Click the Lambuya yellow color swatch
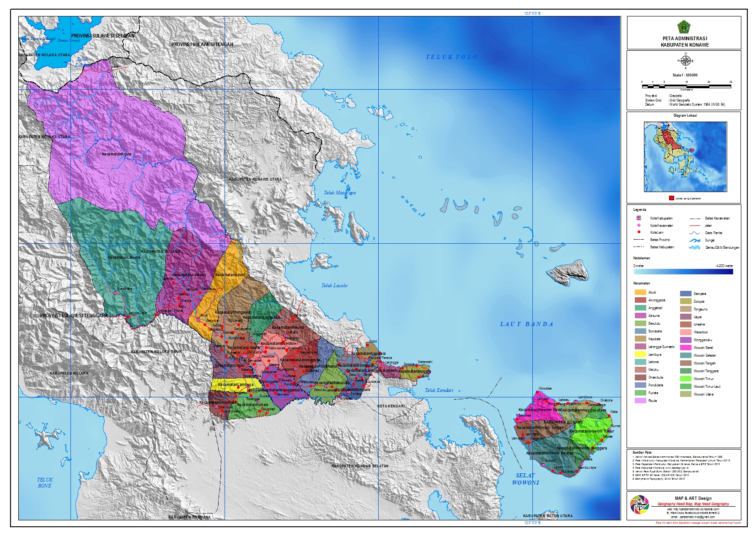This screenshot has width=756, height=535. tap(640, 354)
